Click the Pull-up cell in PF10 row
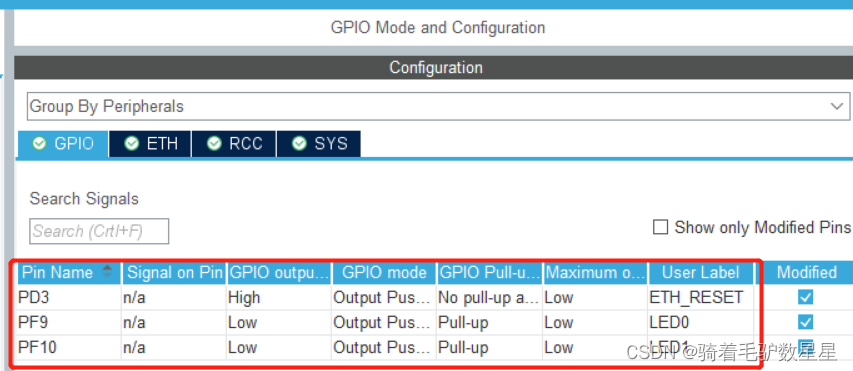Screen dimensions: 853x371 click(489, 348)
